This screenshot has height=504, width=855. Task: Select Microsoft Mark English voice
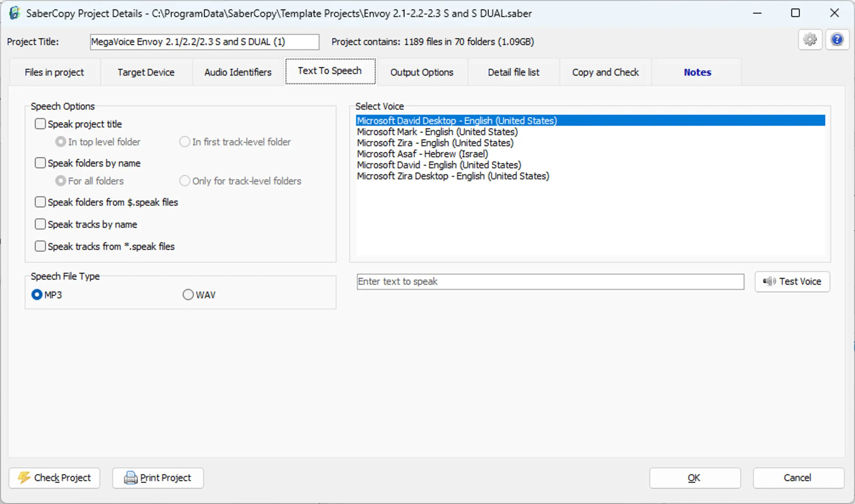click(590, 132)
